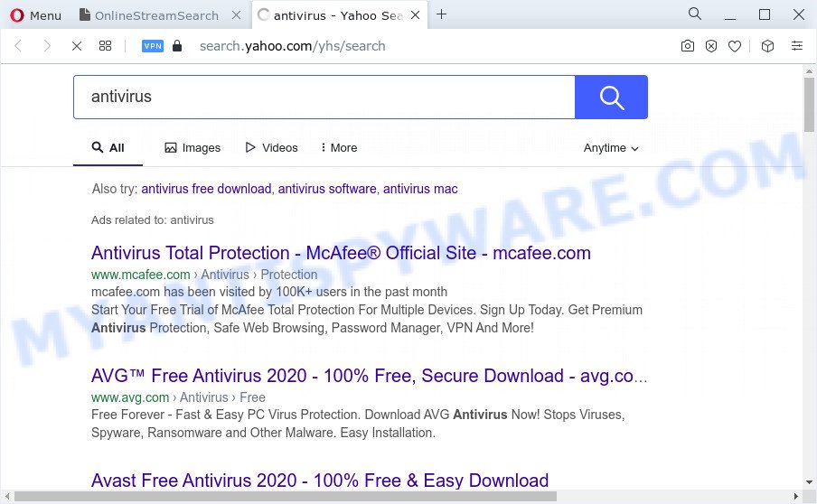Click the www.avg.com green URL
Viewport: 817px width, 504px height.
click(x=130, y=397)
